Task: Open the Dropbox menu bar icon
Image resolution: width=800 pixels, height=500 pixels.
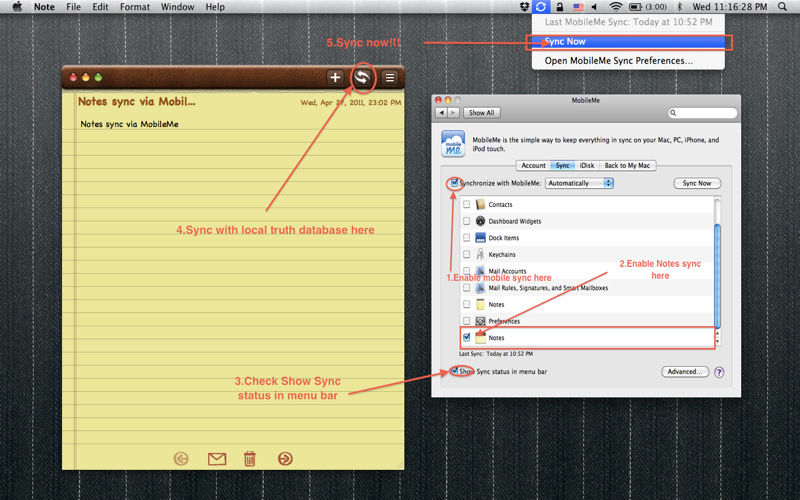Action: point(524,7)
